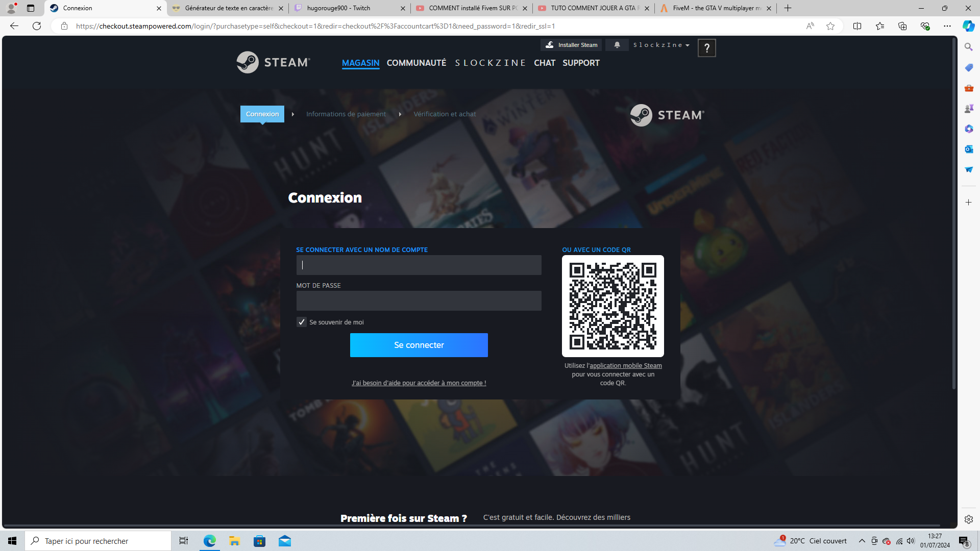
Task: Open Microsoft Store from the taskbar
Action: pyautogui.click(x=260, y=541)
